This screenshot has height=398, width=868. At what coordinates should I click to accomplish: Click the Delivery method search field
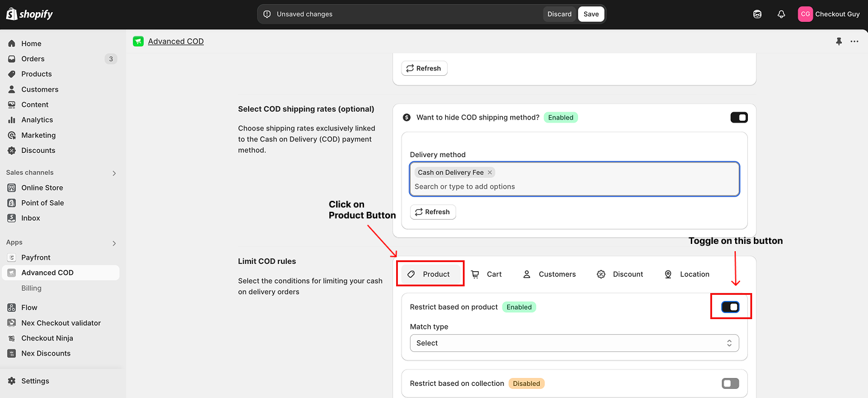click(x=574, y=187)
